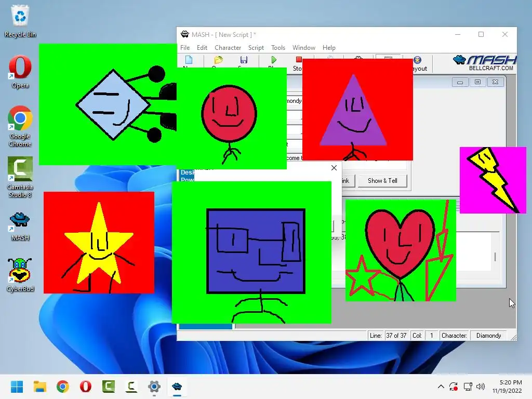532x399 pixels.
Task: Open the Tools menu
Action: coord(278,47)
